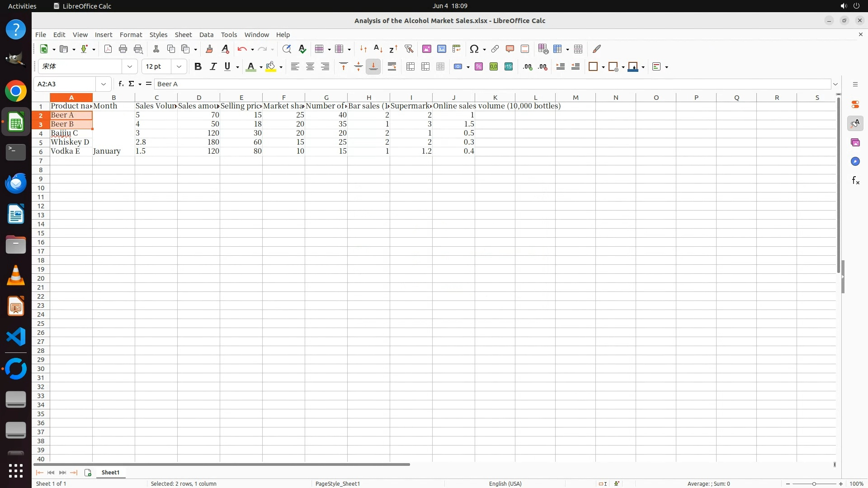
Task: Toggle Bold formatting
Action: coord(198,66)
